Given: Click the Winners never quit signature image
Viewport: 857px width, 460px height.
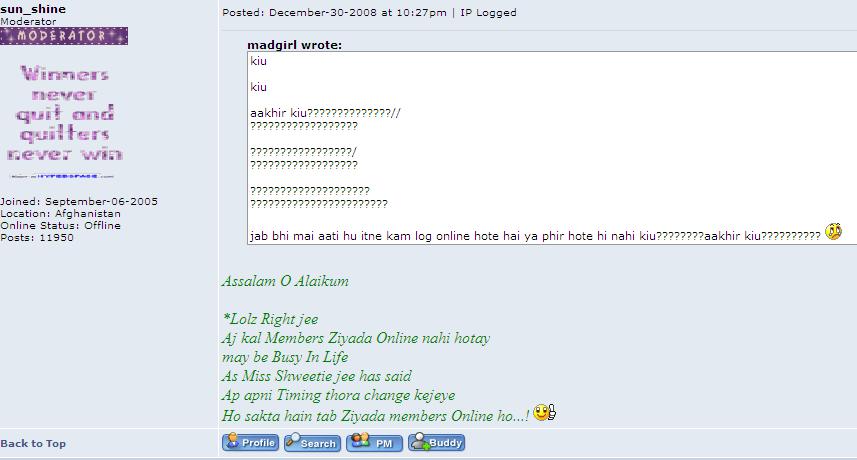Looking at the screenshot, I should coord(64,113).
